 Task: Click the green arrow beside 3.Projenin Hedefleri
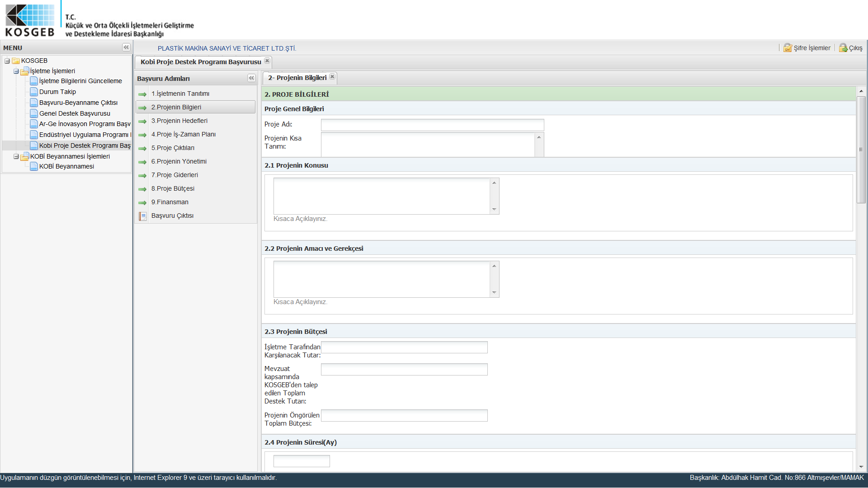pos(142,121)
